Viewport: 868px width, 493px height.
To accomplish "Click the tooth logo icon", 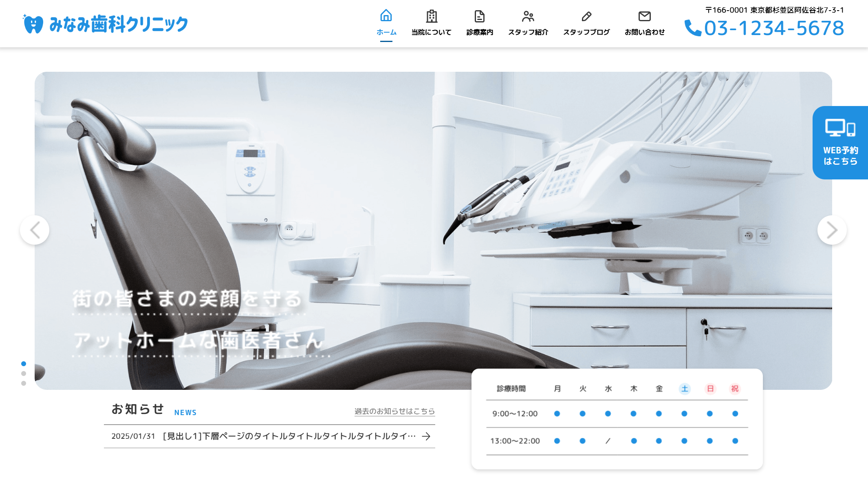I will click(x=33, y=24).
